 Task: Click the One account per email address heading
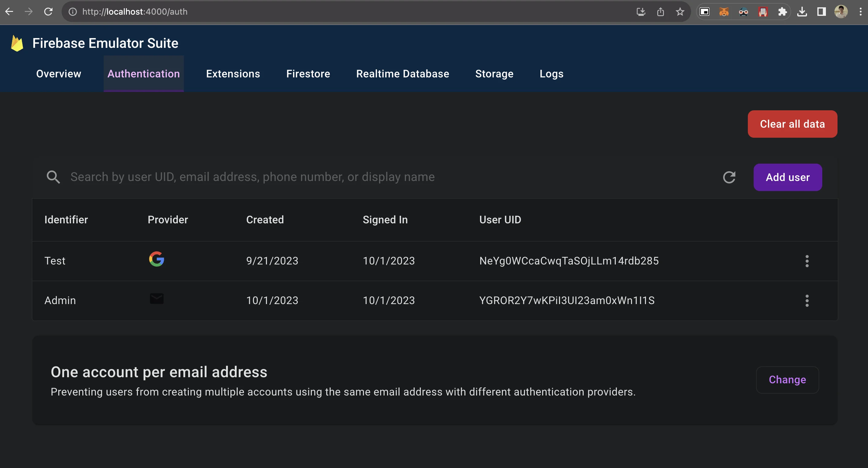(x=159, y=372)
